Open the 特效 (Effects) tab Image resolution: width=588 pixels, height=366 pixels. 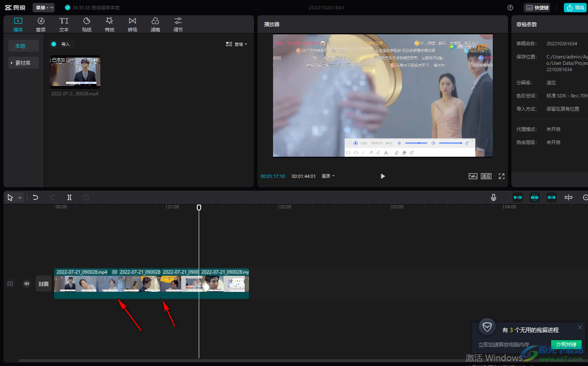[x=109, y=25]
